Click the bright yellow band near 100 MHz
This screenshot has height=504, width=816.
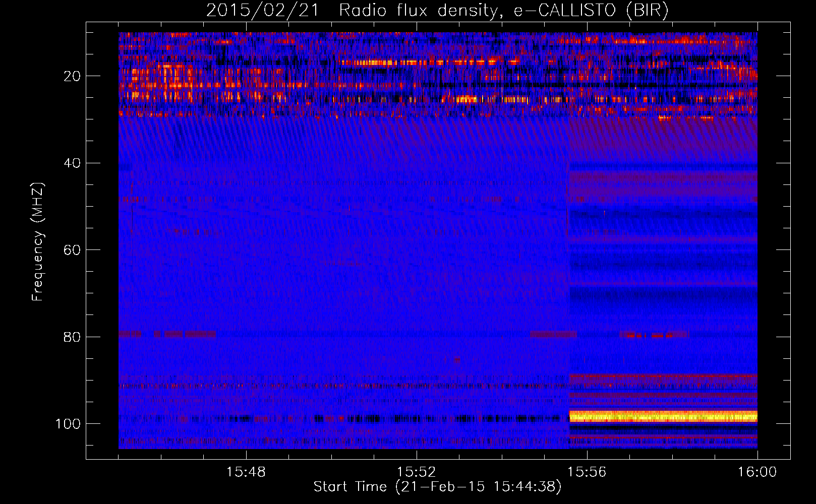tap(663, 416)
